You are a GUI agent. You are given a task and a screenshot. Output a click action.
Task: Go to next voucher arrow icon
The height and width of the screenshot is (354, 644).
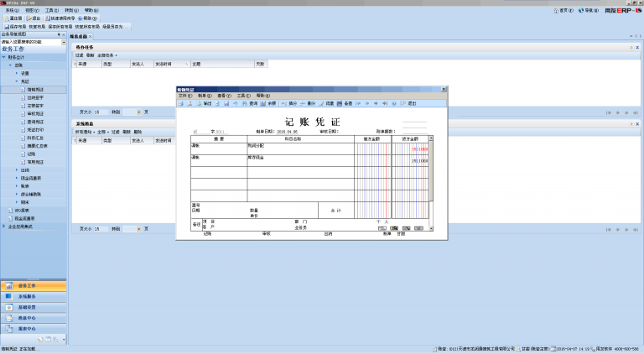(x=376, y=103)
